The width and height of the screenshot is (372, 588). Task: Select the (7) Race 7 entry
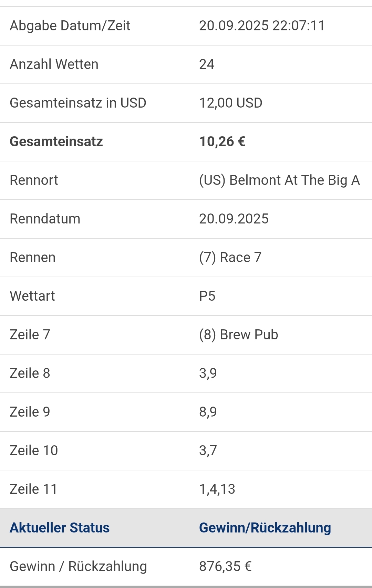pos(230,258)
